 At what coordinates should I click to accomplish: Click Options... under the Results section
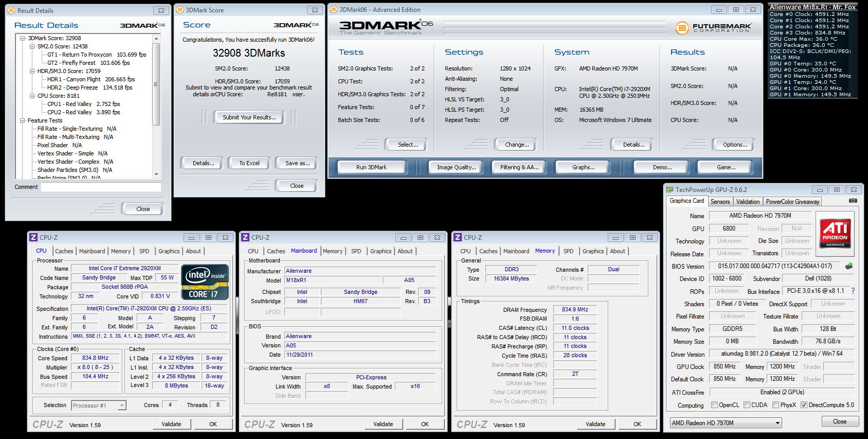735,145
